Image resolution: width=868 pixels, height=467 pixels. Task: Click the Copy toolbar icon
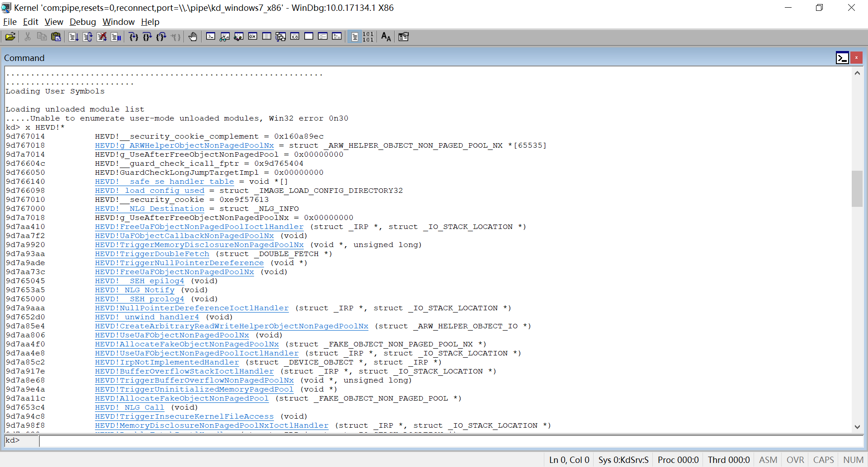click(42, 37)
